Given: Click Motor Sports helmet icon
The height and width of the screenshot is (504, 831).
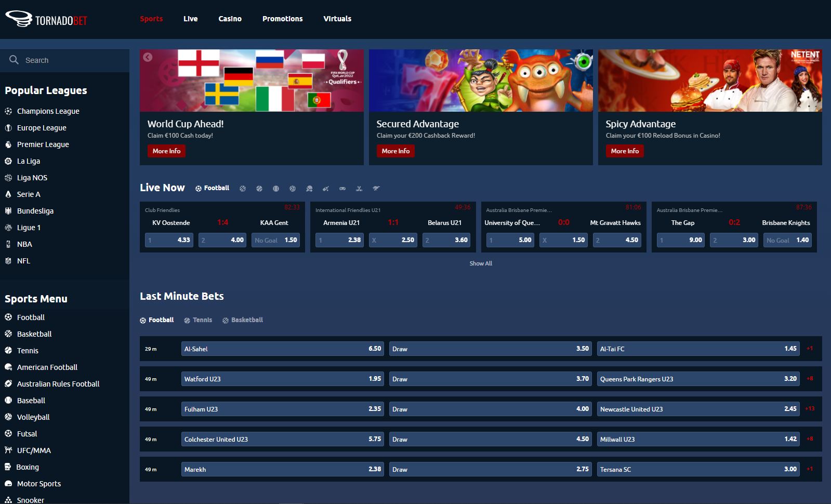Looking at the screenshot, I should (x=8, y=483).
